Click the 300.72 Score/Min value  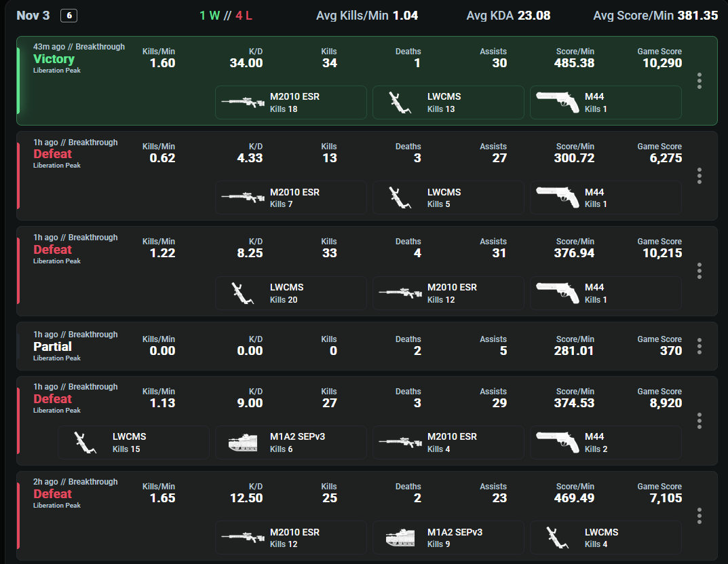click(x=574, y=158)
